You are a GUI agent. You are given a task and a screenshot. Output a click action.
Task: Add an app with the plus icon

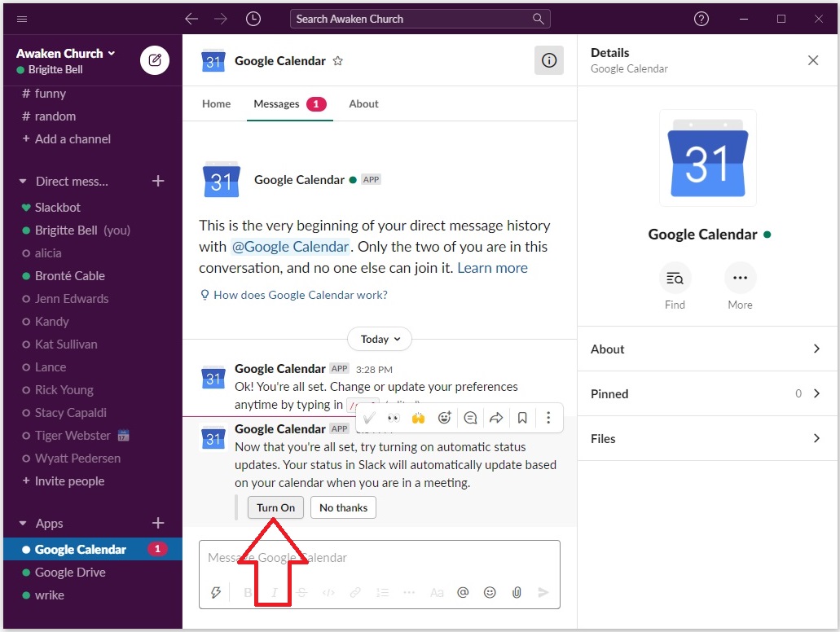158,523
